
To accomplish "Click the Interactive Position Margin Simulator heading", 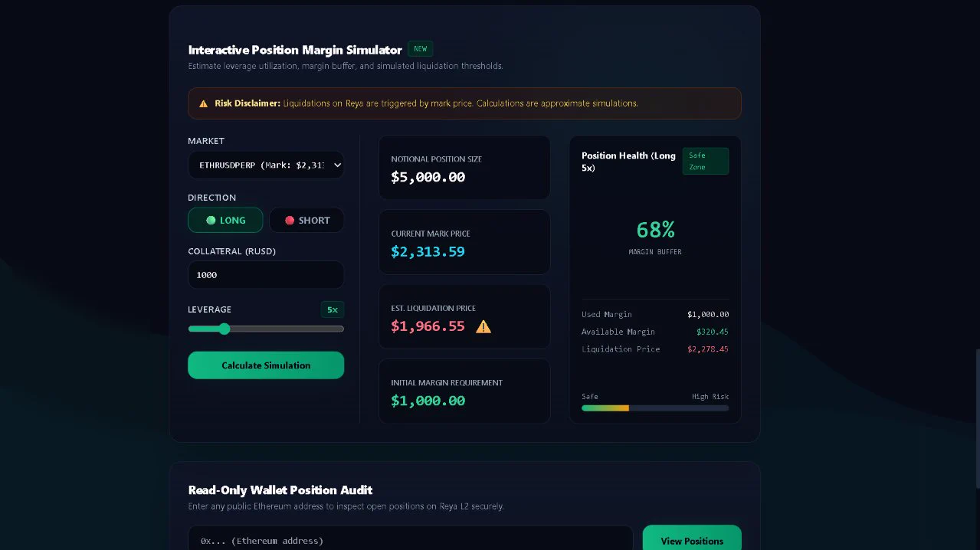I will [295, 50].
